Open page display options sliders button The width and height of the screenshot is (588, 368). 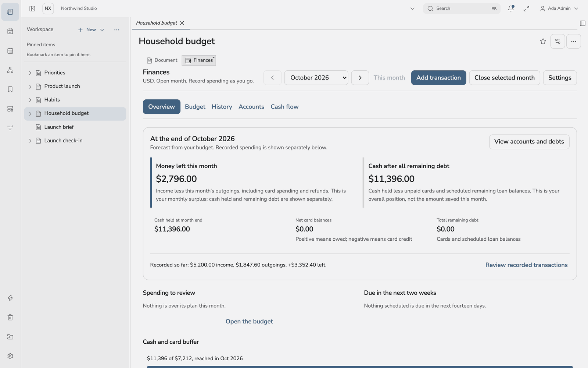coord(557,41)
